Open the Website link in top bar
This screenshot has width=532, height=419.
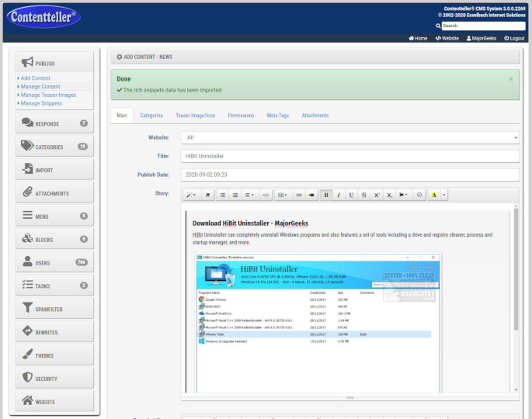[447, 38]
